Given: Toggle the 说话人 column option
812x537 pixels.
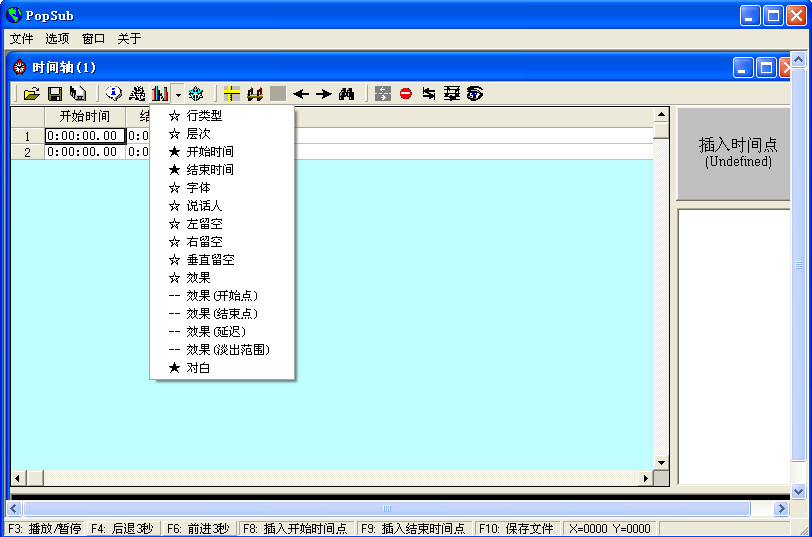Looking at the screenshot, I should [x=204, y=206].
